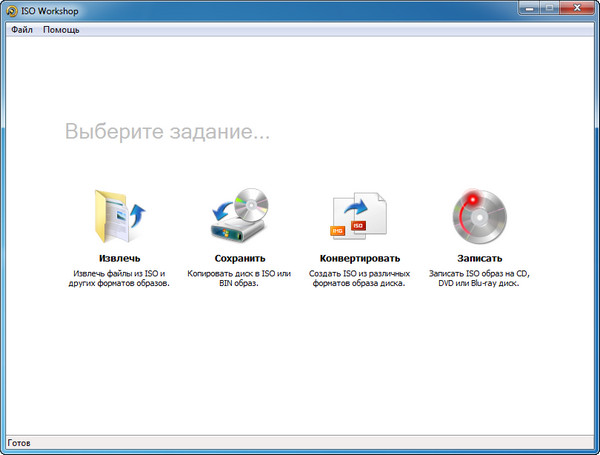
Task: Click the Конвертировать IMG to ISO icon
Action: pyautogui.click(x=359, y=214)
